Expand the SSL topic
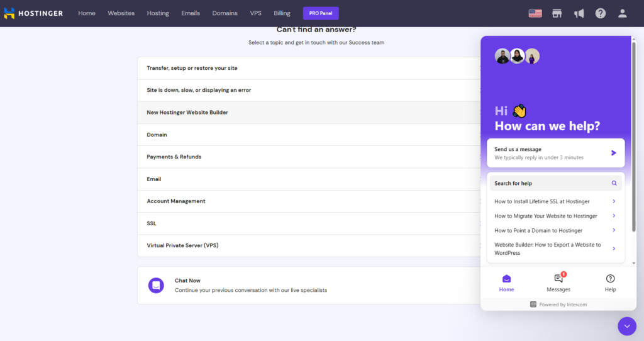 309,223
